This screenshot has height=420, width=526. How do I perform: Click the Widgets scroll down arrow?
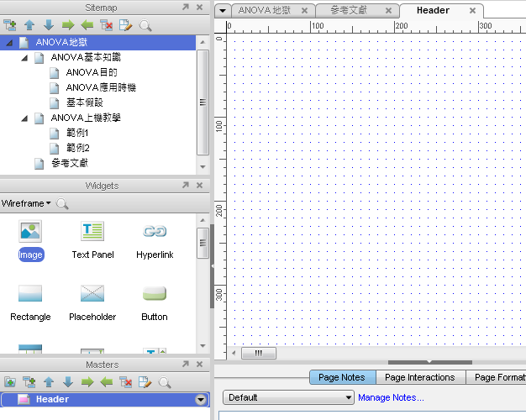click(203, 346)
